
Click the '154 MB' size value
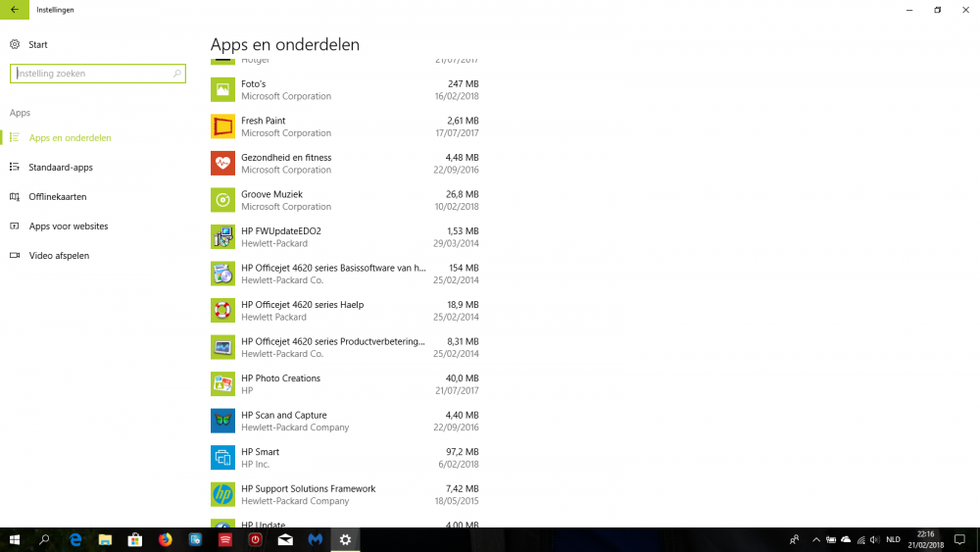(464, 269)
